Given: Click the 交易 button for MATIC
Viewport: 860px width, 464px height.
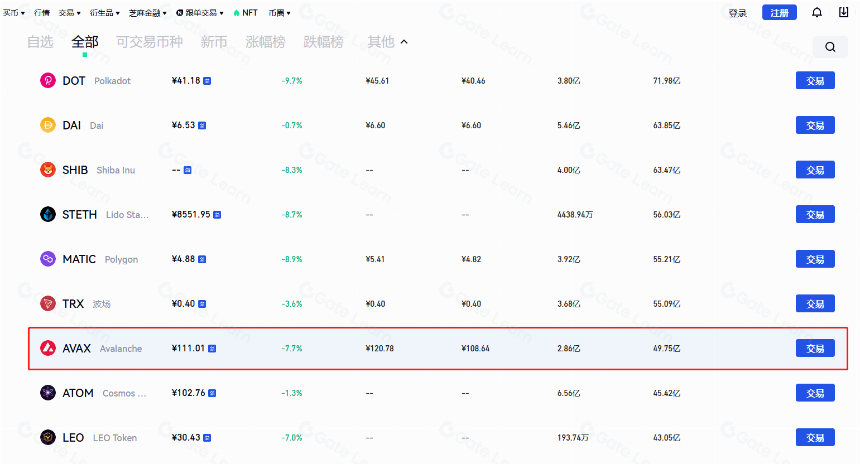Looking at the screenshot, I should pos(815,259).
